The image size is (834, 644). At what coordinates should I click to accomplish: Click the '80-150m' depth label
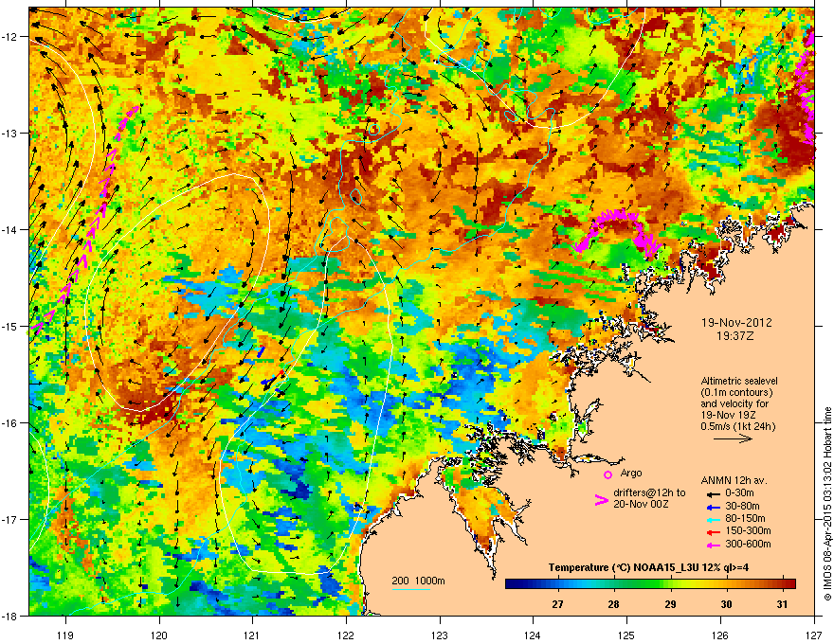(x=745, y=518)
